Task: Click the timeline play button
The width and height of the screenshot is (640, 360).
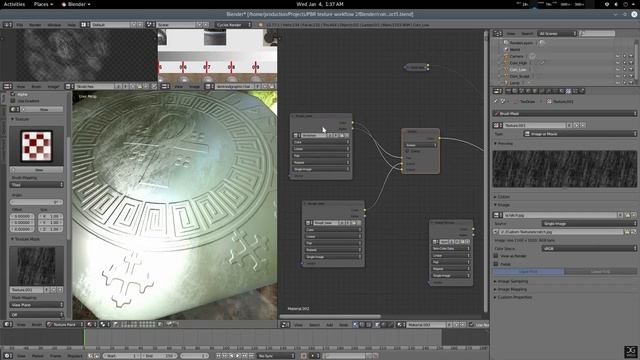Action: [238, 356]
